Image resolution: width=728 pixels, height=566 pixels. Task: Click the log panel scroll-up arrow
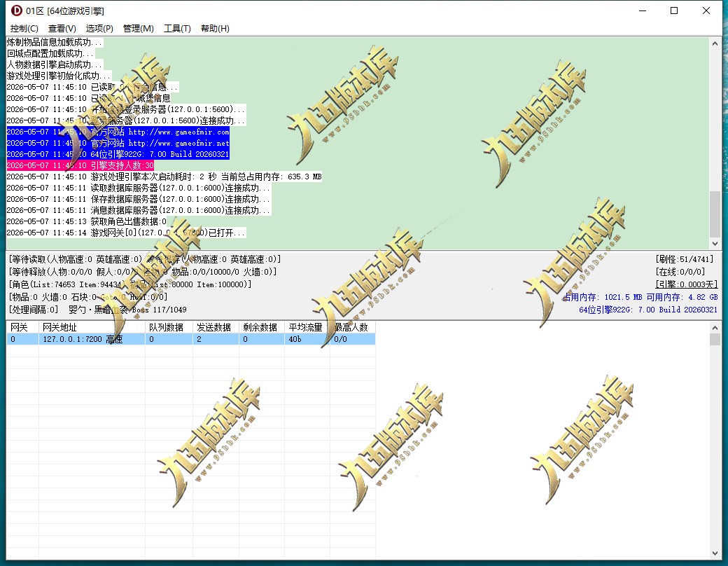pyautogui.click(x=715, y=43)
